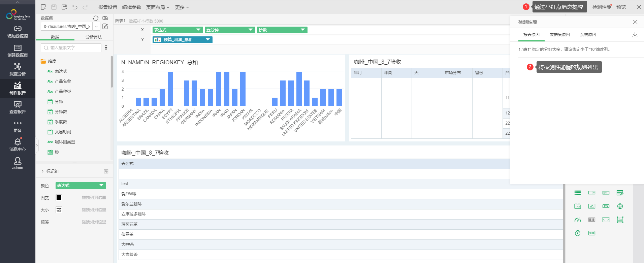Click the save-as icon in the toolbar
Viewport: 644px width, 263px height.
pyautogui.click(x=64, y=7)
